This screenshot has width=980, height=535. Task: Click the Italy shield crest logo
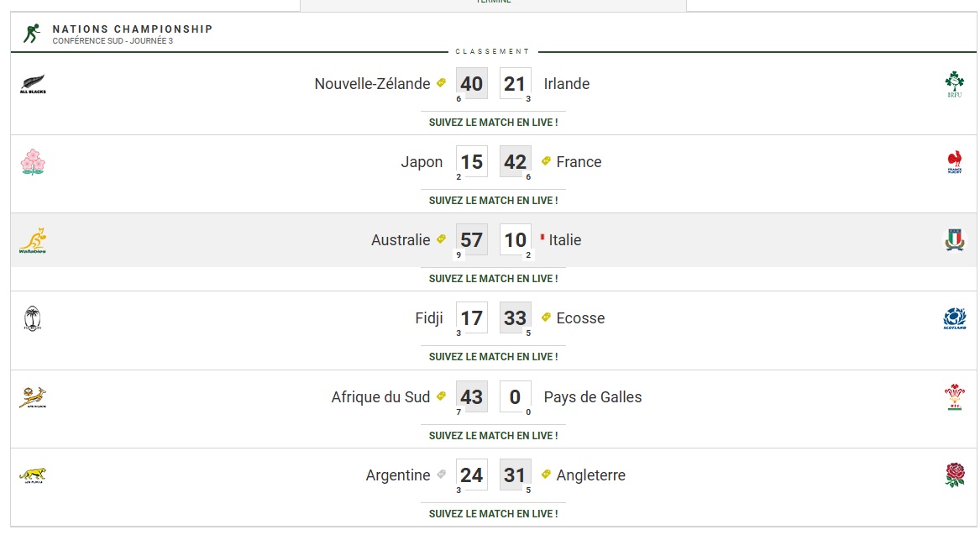click(x=954, y=240)
